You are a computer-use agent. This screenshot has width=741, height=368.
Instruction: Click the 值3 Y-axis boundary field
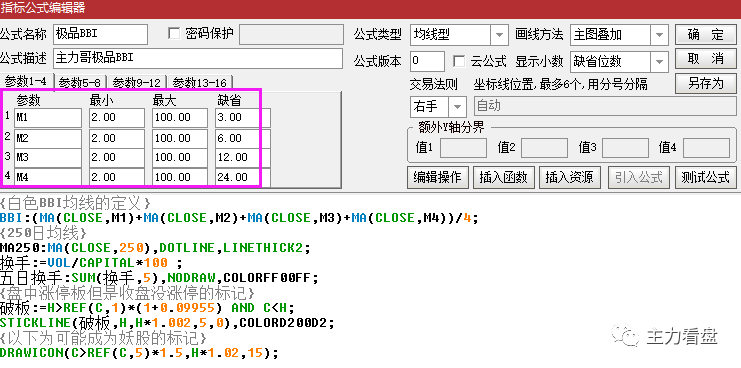click(x=625, y=148)
